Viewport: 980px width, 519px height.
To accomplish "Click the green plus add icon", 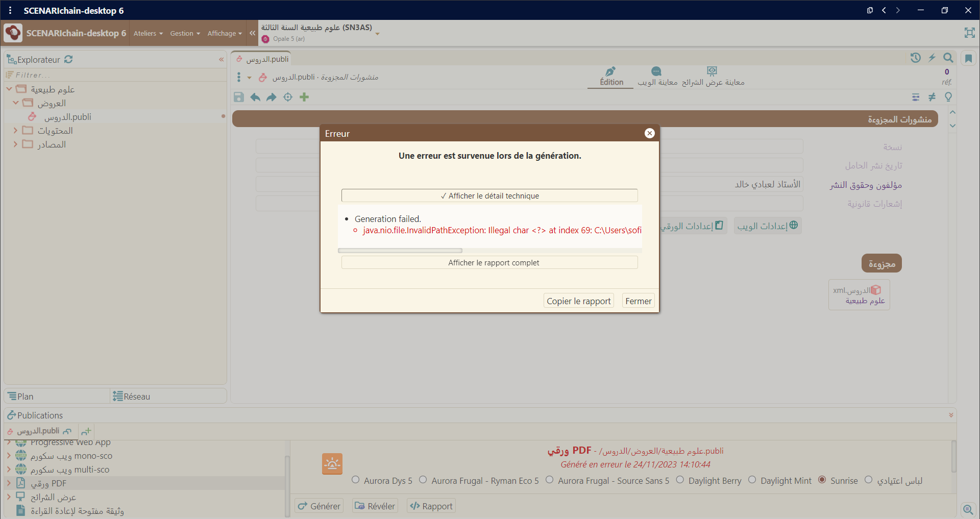I will pos(304,97).
